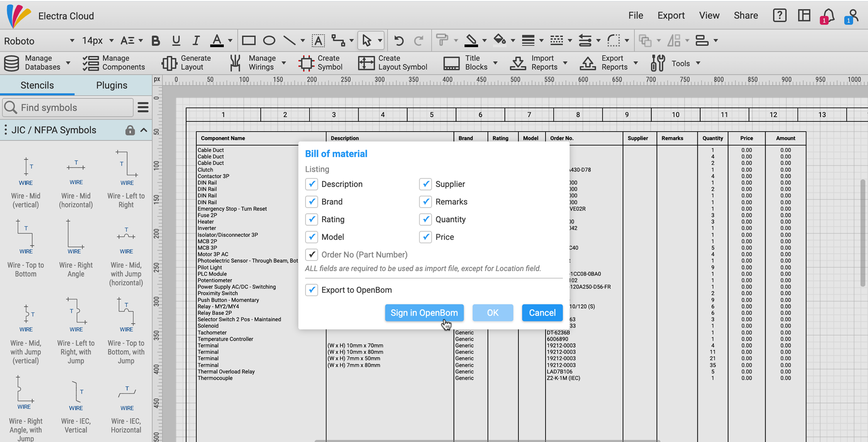Screen dimensions: 868x442
Task: Collapse the JIC / NFPA Symbols section
Action: point(144,130)
